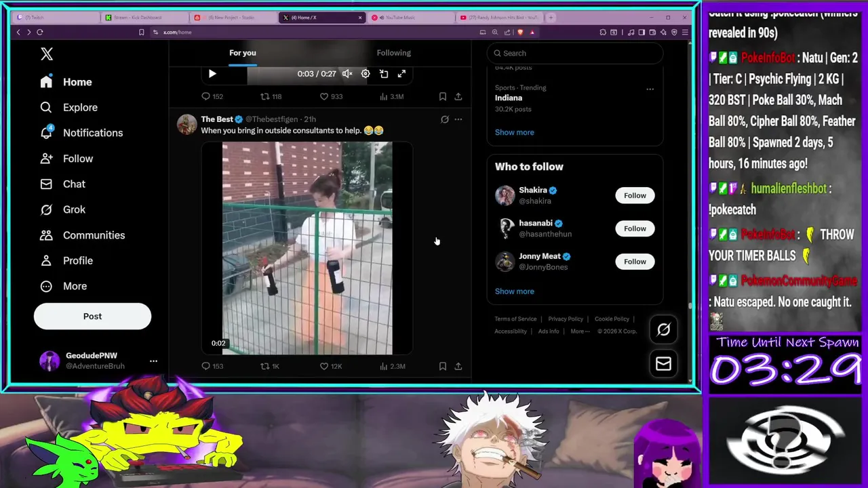This screenshot has height=488, width=868.
Task: Reply to The Best post with 153 comments
Action: (212, 366)
